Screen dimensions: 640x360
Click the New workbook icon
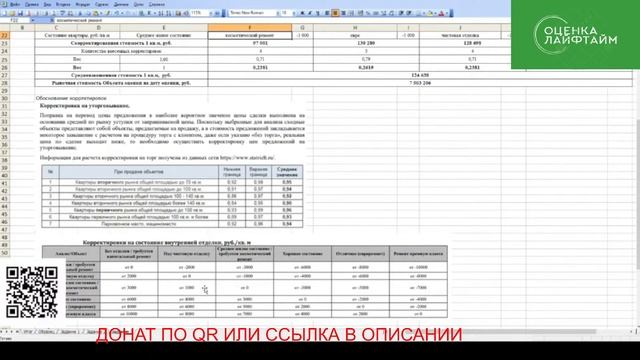(4, 13)
